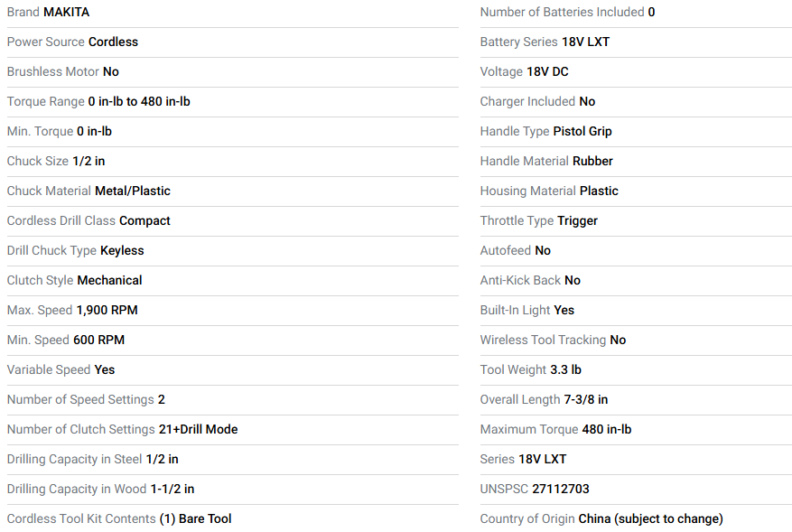Viewport: 792px width, 532px height.
Task: Click the Min. Speed 600 RPM value
Action: [99, 340]
